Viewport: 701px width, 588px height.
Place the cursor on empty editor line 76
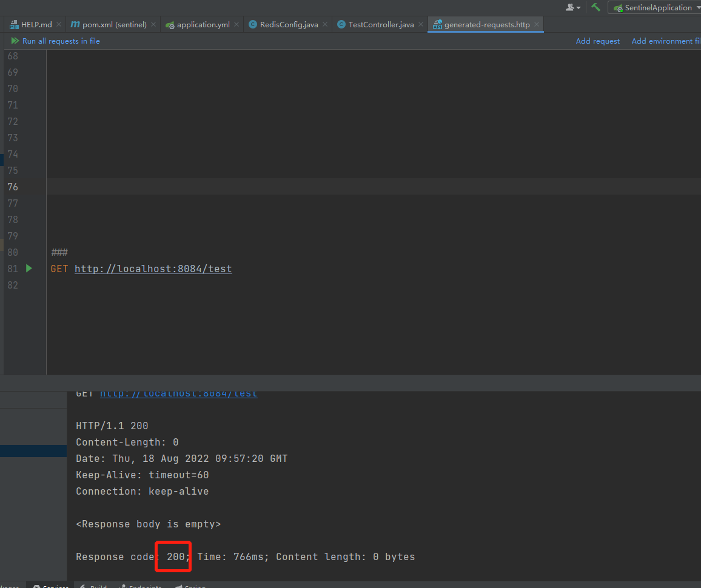374,187
